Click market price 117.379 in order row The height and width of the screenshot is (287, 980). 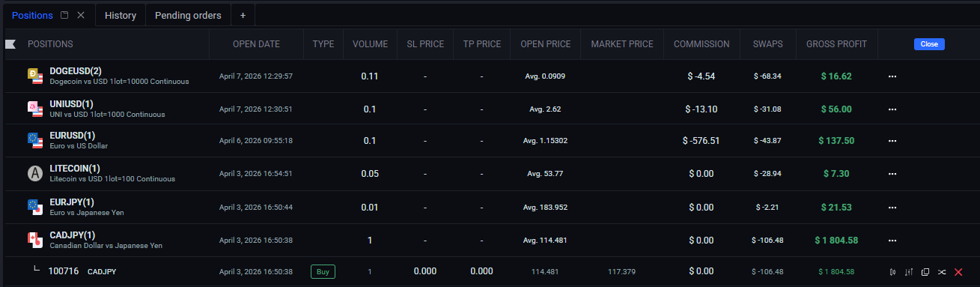(622, 271)
